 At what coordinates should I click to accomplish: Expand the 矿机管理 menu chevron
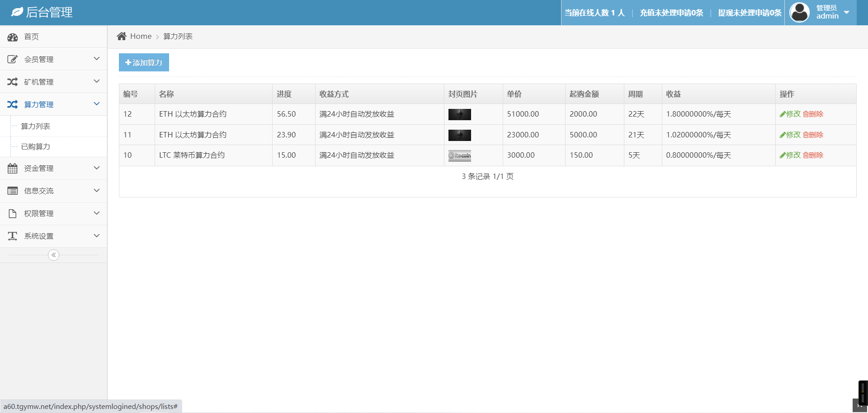click(x=96, y=81)
